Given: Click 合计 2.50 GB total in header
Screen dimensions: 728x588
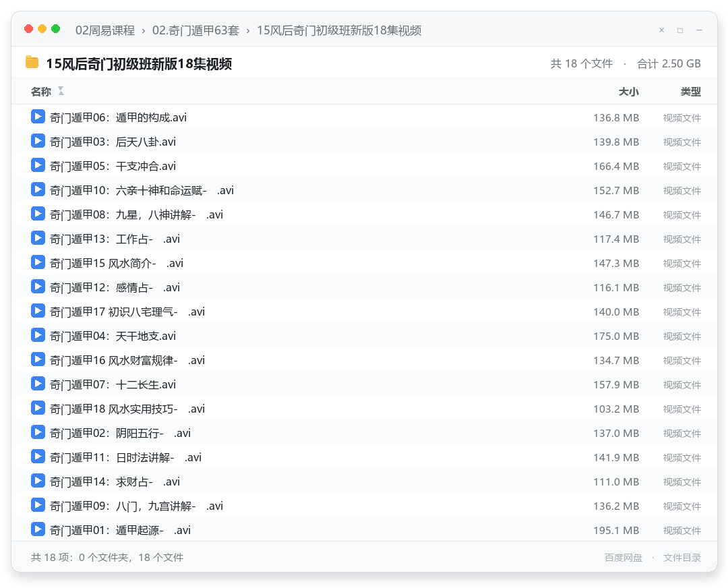Looking at the screenshot, I should pos(669,63).
